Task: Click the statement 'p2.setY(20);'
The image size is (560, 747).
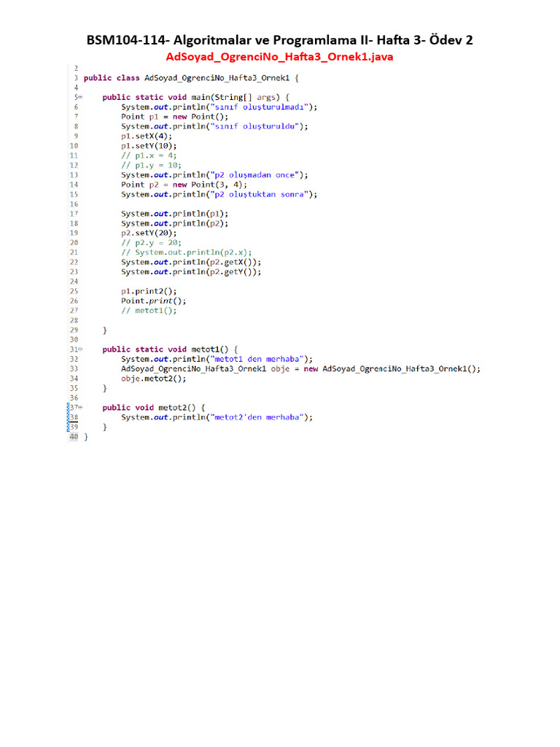Action: tap(149, 233)
